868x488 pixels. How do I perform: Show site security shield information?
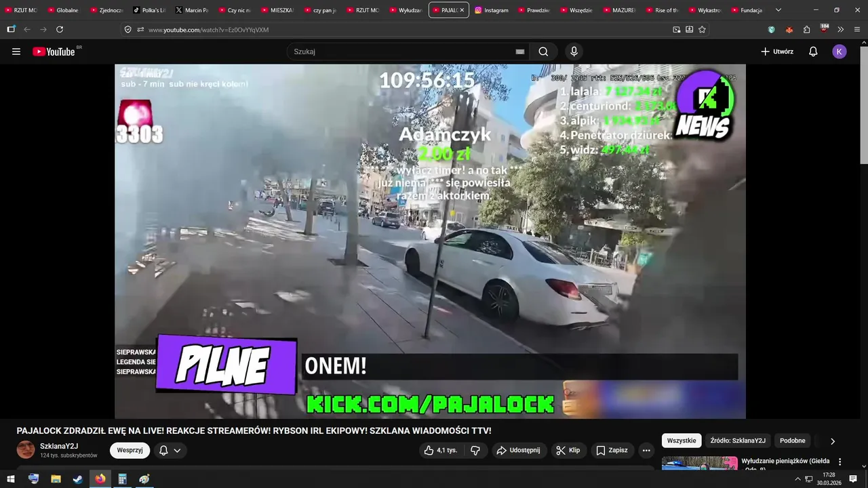(127, 30)
